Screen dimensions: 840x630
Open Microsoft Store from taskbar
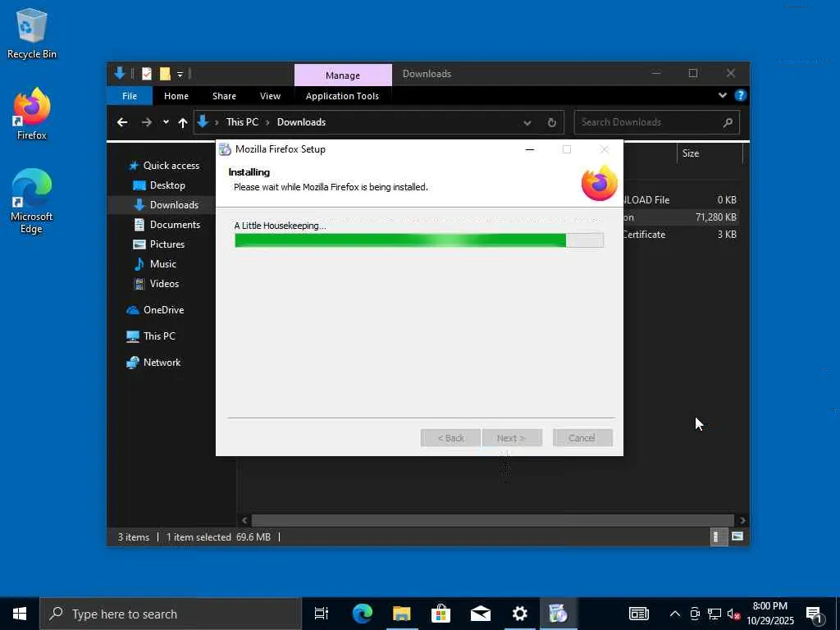pos(441,614)
